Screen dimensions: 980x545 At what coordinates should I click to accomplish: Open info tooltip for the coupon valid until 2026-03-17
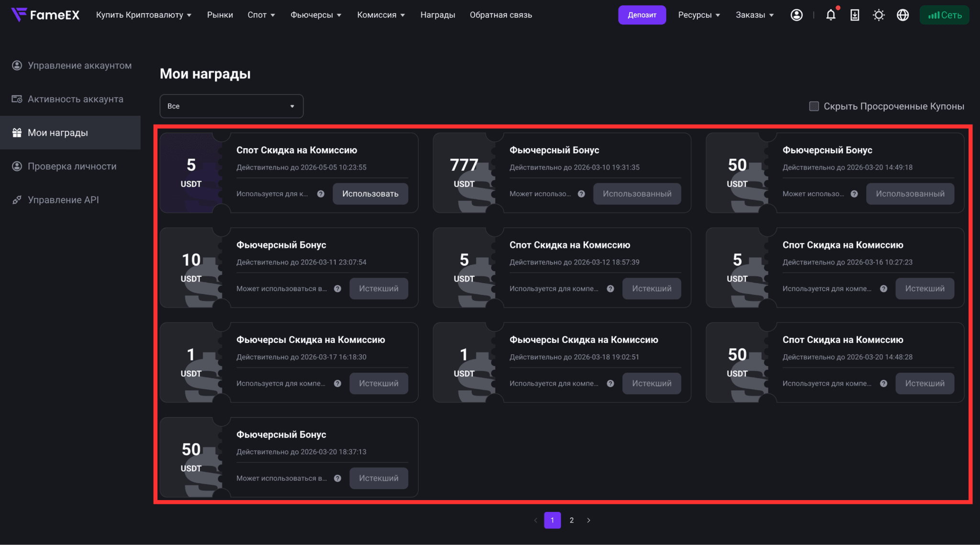(337, 383)
